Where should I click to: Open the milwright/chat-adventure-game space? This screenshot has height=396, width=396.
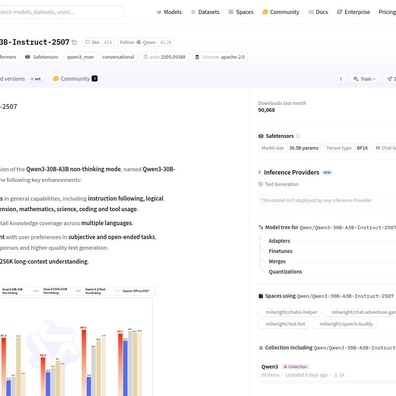[360, 312]
